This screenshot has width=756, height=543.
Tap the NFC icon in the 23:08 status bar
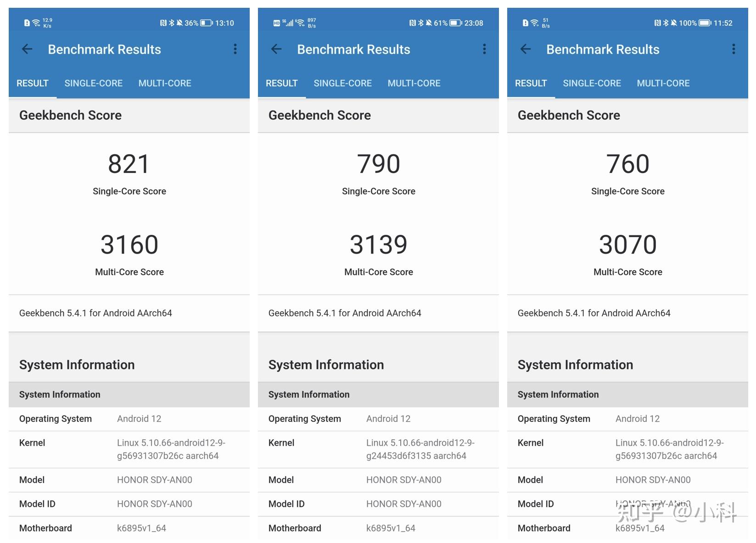[x=412, y=23]
